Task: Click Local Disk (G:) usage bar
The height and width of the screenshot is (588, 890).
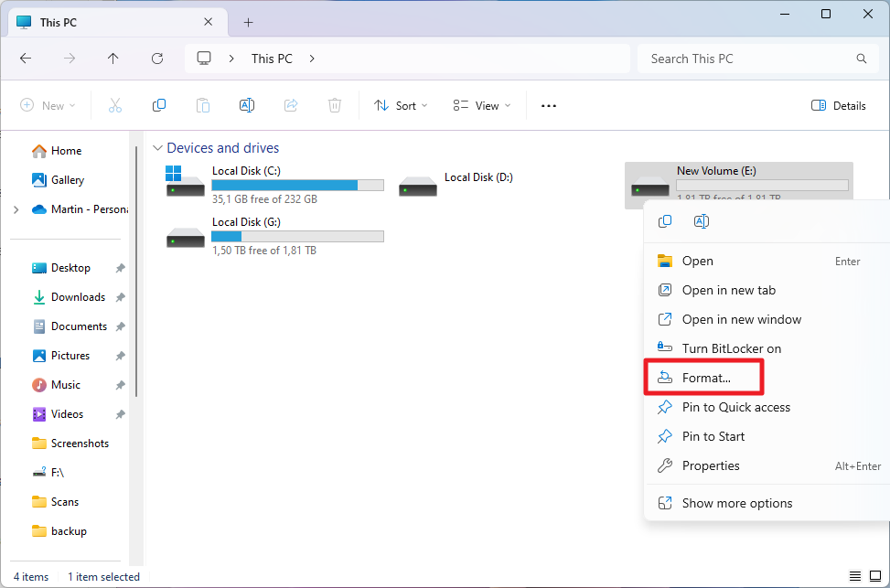Action: (x=297, y=236)
